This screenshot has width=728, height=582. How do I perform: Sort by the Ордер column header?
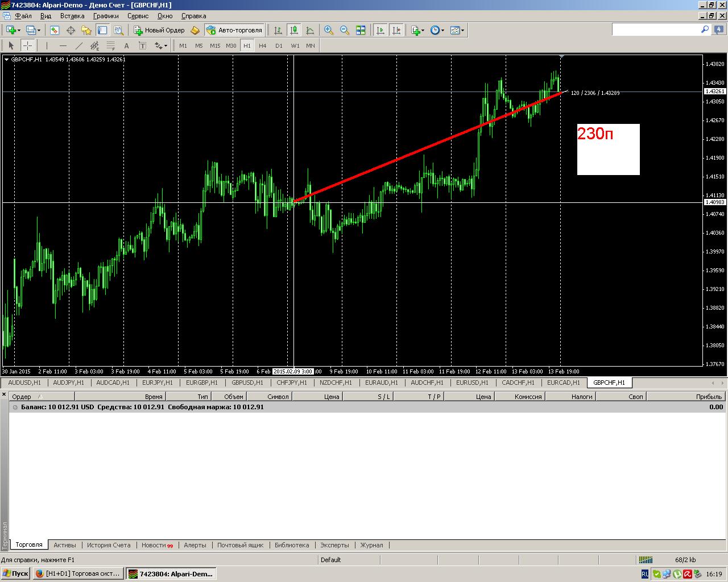42,397
